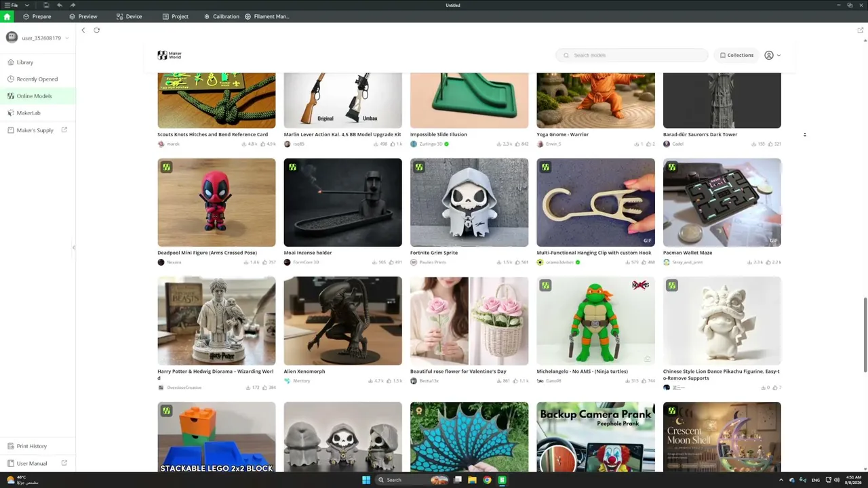Open Barad-dûr Sauron's Dark Tower title

click(700, 134)
